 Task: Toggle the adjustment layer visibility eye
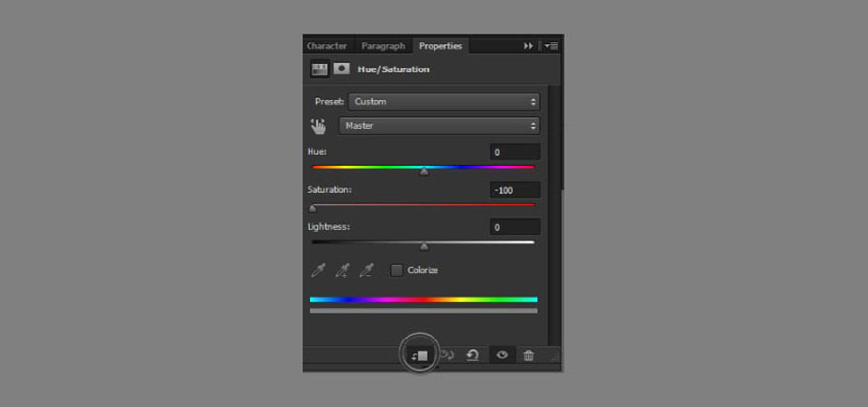[502, 355]
